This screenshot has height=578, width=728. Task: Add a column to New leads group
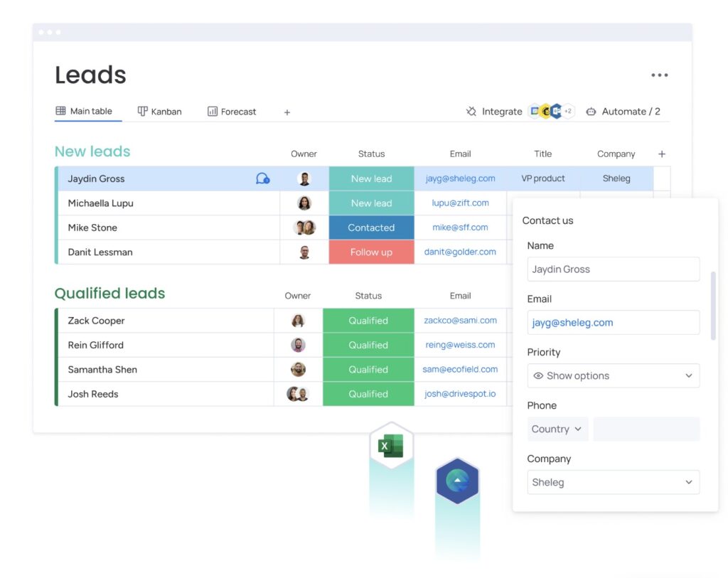(x=662, y=154)
